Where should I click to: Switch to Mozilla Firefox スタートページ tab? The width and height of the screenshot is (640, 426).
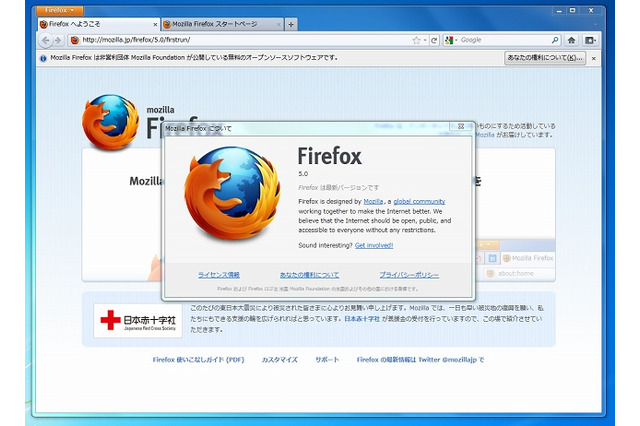click(222, 24)
